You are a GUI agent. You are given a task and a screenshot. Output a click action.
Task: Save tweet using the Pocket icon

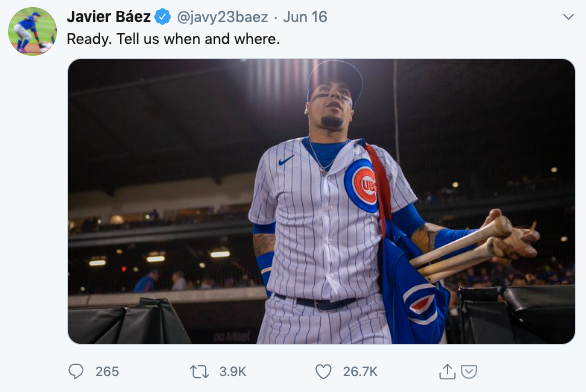click(x=469, y=372)
